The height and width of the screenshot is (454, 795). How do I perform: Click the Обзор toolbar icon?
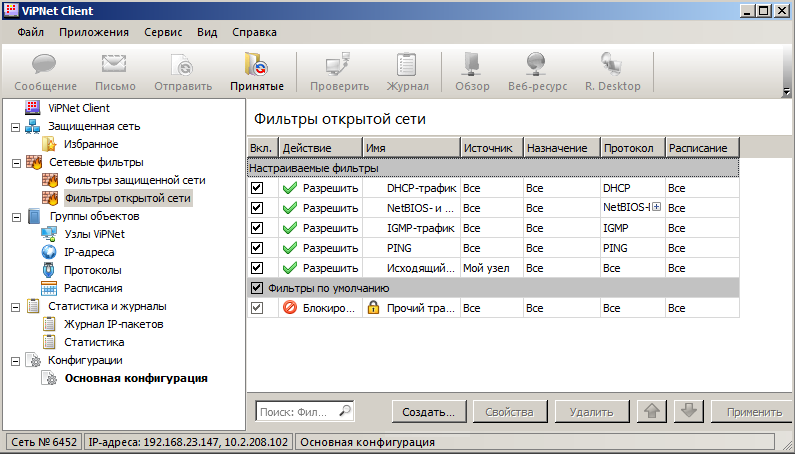click(x=472, y=72)
